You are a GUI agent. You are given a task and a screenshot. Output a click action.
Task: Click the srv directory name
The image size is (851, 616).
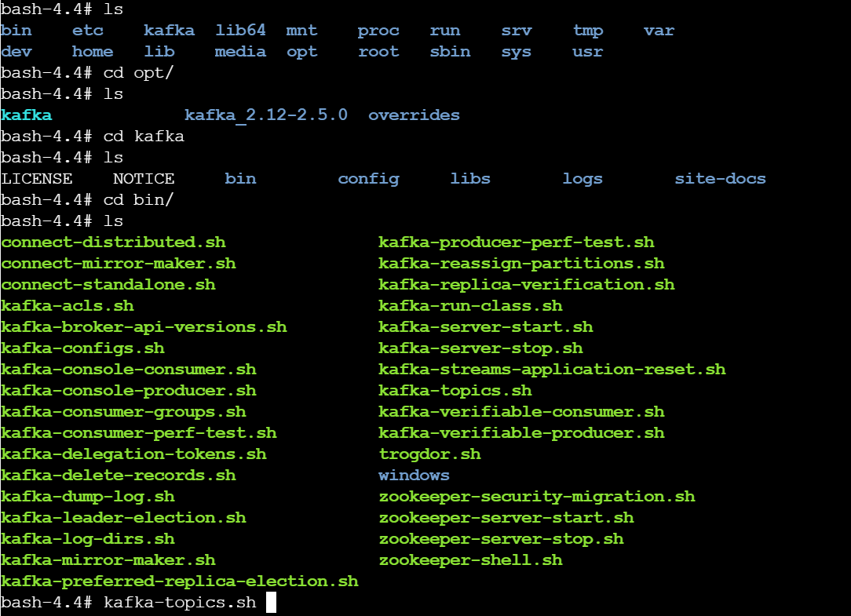click(516, 31)
